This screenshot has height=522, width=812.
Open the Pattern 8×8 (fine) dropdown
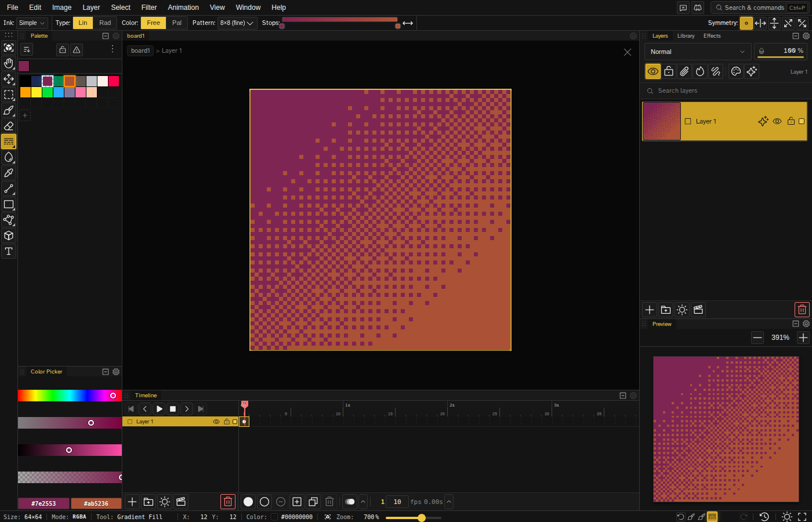click(237, 23)
